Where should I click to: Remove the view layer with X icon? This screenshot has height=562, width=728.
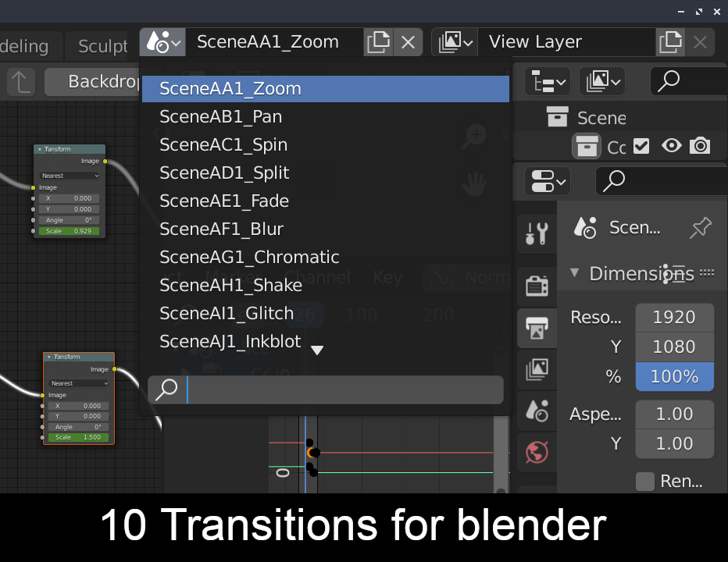[x=700, y=42]
